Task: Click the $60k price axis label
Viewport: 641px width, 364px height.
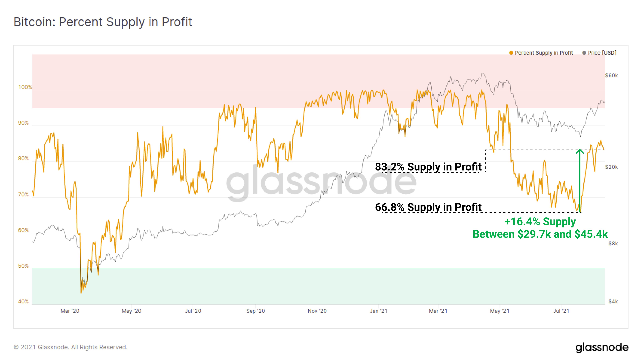Action: (611, 76)
